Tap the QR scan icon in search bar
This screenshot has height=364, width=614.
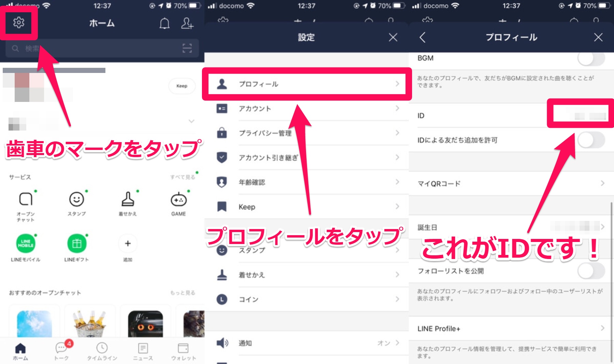point(187,48)
